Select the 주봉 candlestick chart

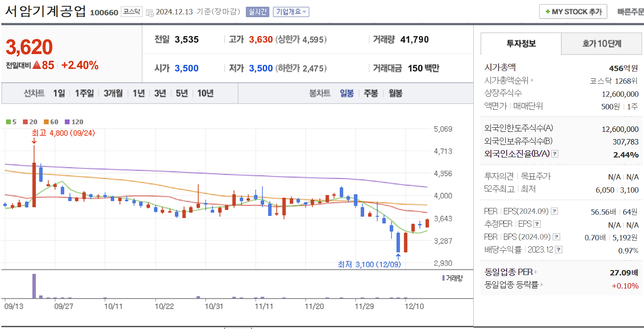pos(371,93)
